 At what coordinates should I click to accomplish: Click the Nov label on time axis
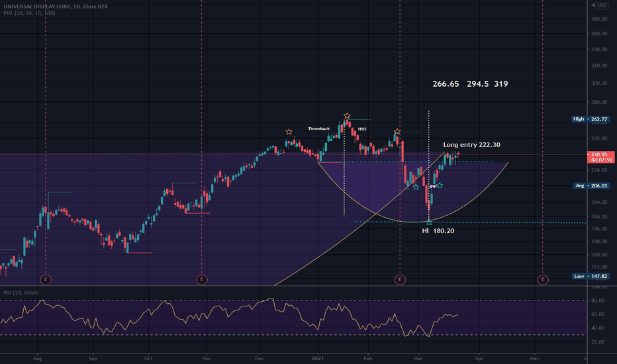click(x=206, y=359)
